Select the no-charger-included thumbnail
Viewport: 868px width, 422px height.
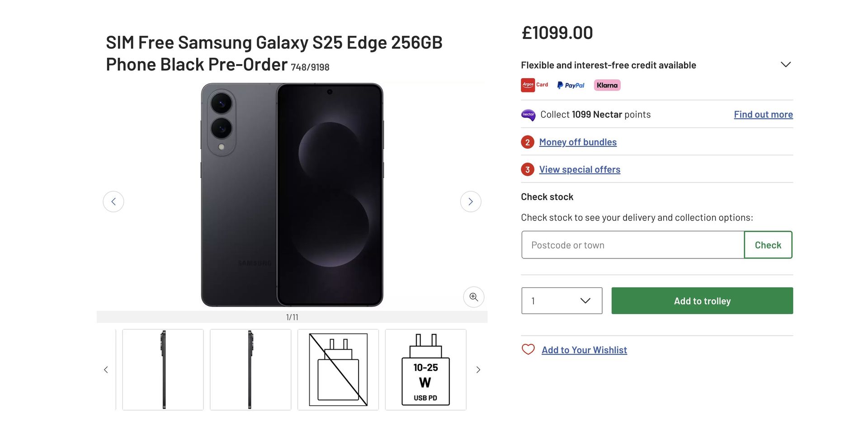[338, 370]
